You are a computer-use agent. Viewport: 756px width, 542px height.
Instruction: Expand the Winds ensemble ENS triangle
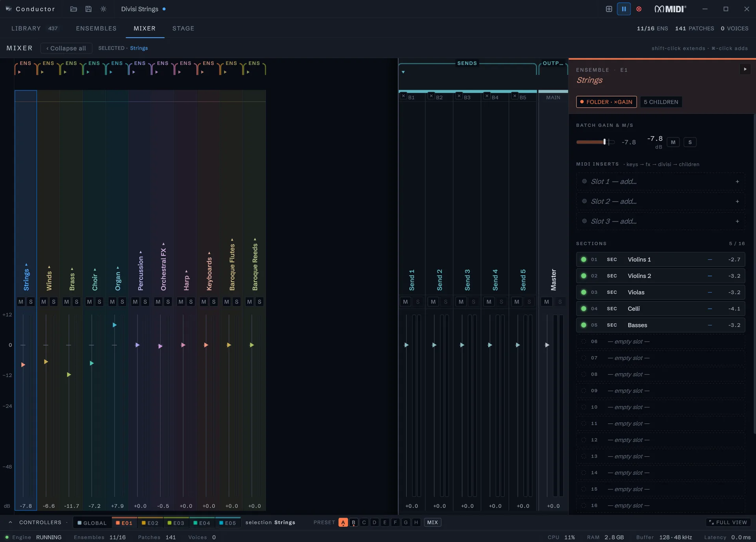tap(42, 72)
